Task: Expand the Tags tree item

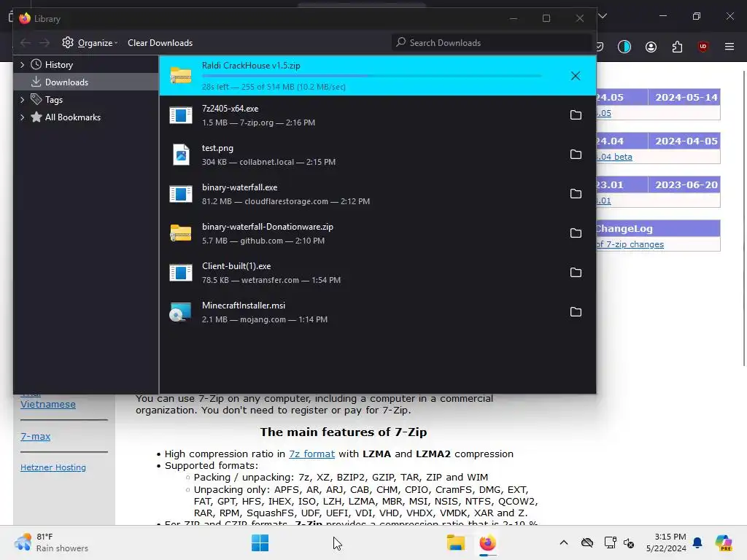Action: point(23,99)
